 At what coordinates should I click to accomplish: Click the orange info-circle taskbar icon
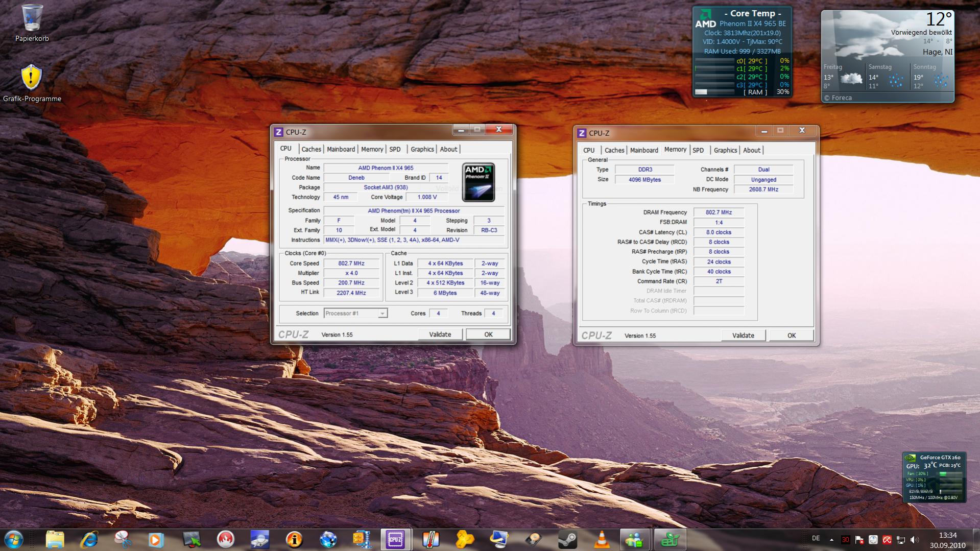tap(294, 540)
